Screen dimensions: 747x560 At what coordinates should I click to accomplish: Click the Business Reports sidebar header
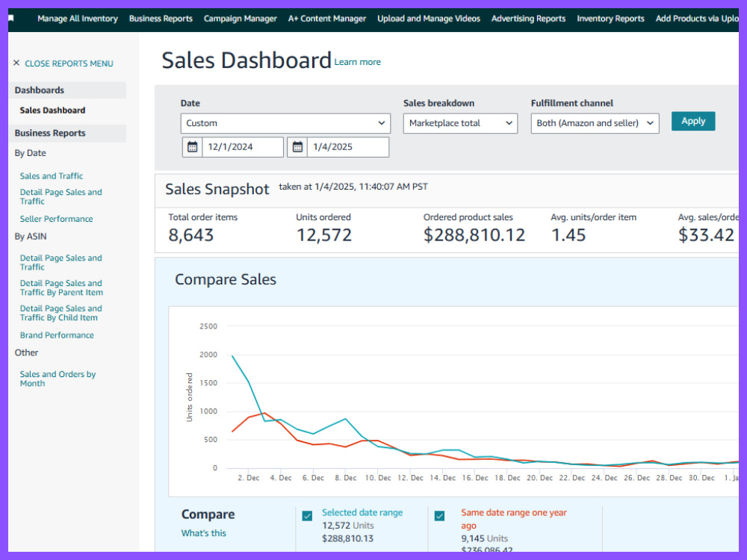point(67,134)
